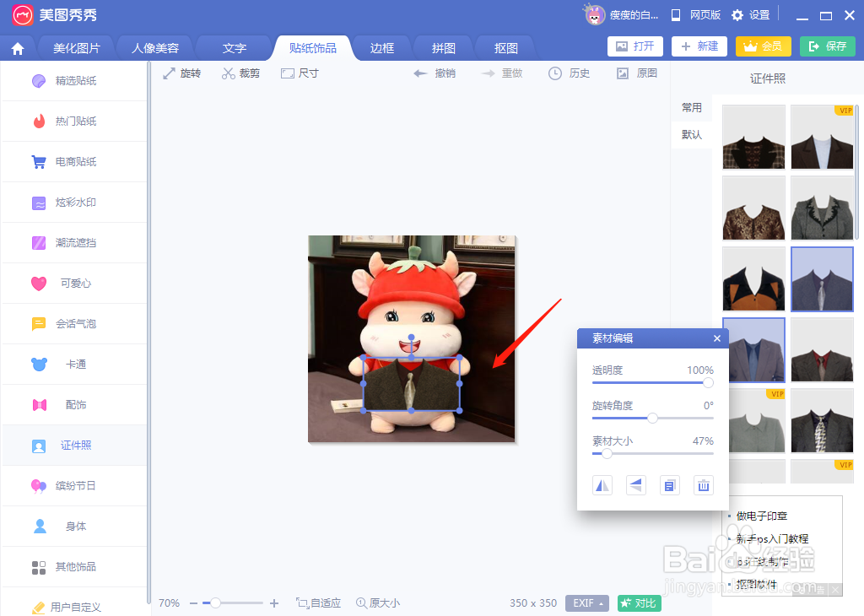The width and height of the screenshot is (864, 616).
Task: Open 可爱心 heart category
Action: click(x=75, y=284)
